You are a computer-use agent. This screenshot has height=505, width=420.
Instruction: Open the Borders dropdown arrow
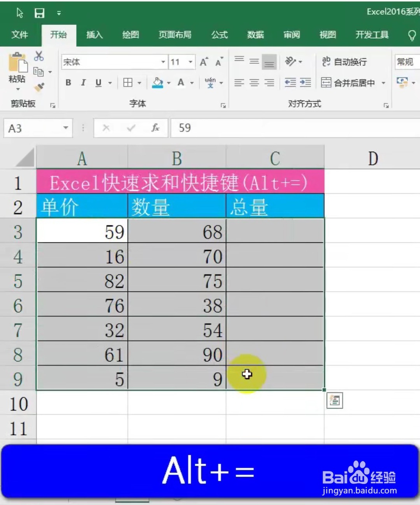pyautogui.click(x=139, y=83)
